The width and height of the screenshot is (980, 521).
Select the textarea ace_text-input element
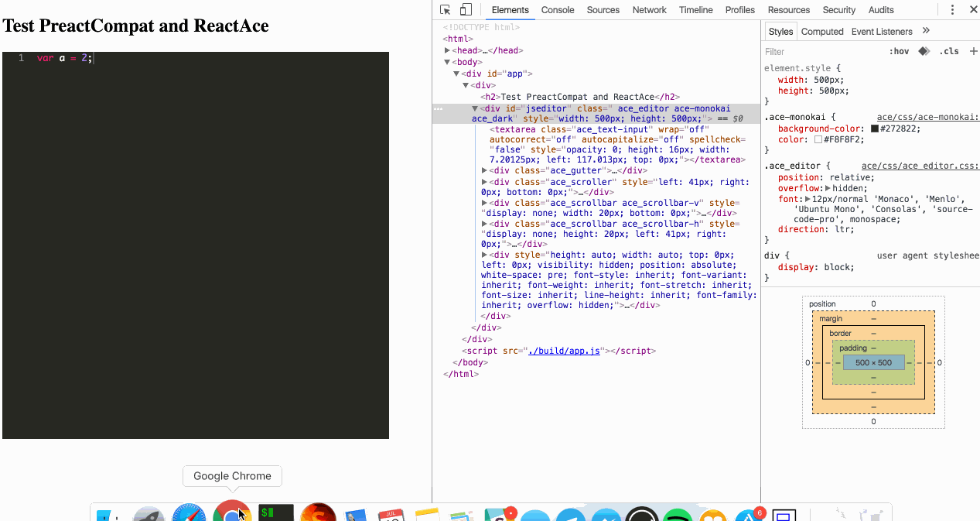(616, 144)
